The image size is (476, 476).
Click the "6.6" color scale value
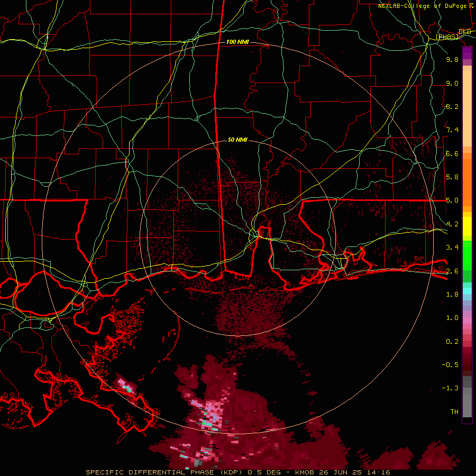[x=452, y=153]
